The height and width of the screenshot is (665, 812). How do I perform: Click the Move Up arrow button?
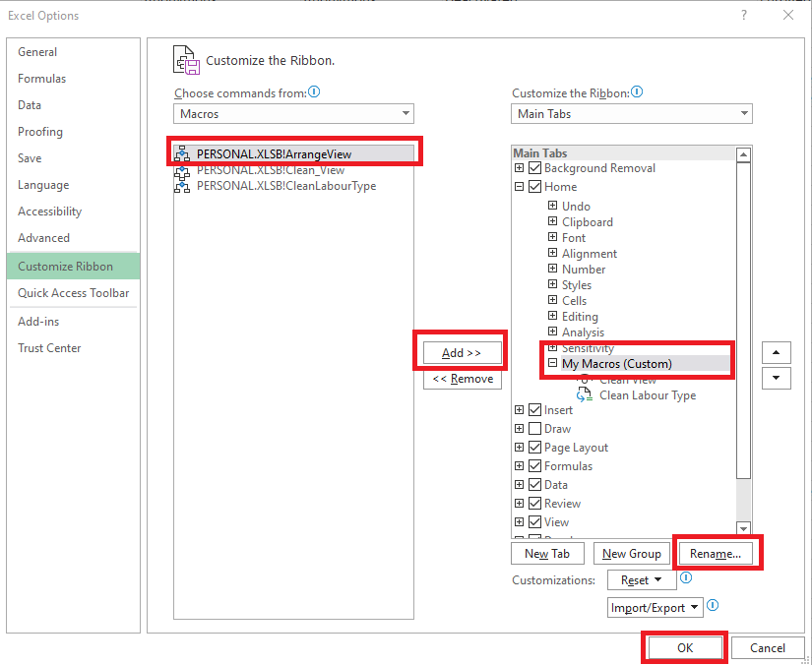pos(777,352)
